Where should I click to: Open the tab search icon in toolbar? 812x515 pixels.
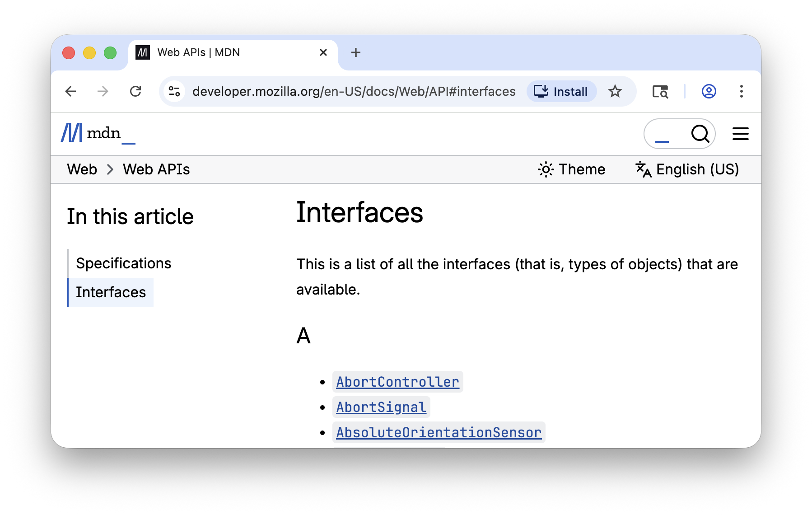pyautogui.click(x=660, y=92)
